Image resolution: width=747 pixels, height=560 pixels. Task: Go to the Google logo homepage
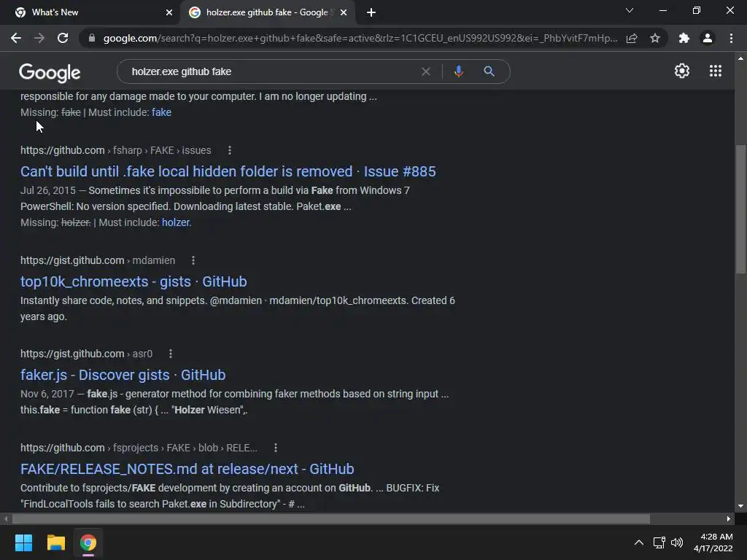[x=50, y=72]
